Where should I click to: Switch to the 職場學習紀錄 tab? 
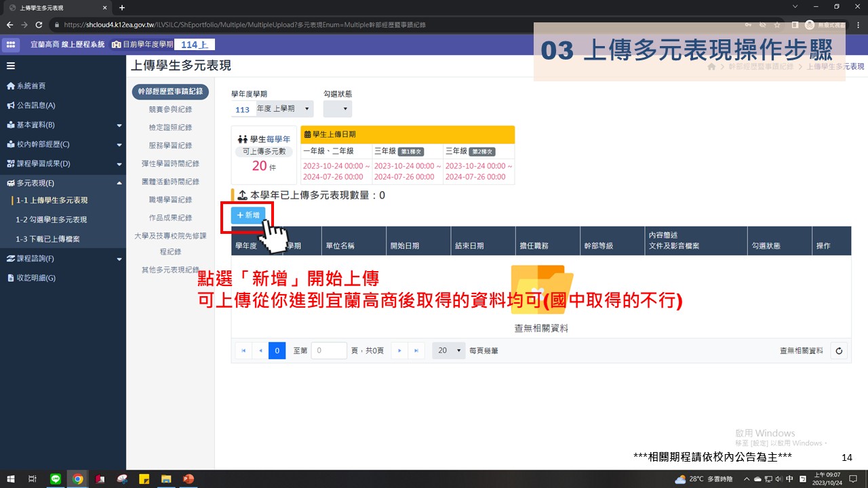pos(170,200)
